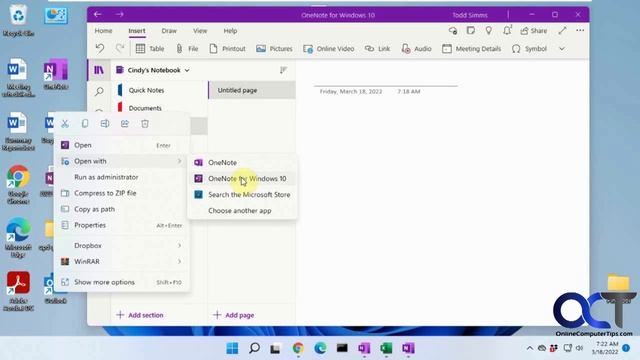Click the Copy icon in context menu
This screenshot has width=640, height=360.
coord(85,124)
